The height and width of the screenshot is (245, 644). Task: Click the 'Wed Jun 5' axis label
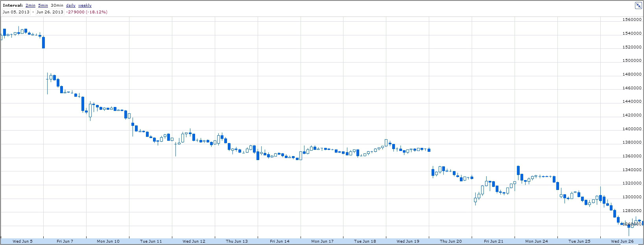click(23, 241)
